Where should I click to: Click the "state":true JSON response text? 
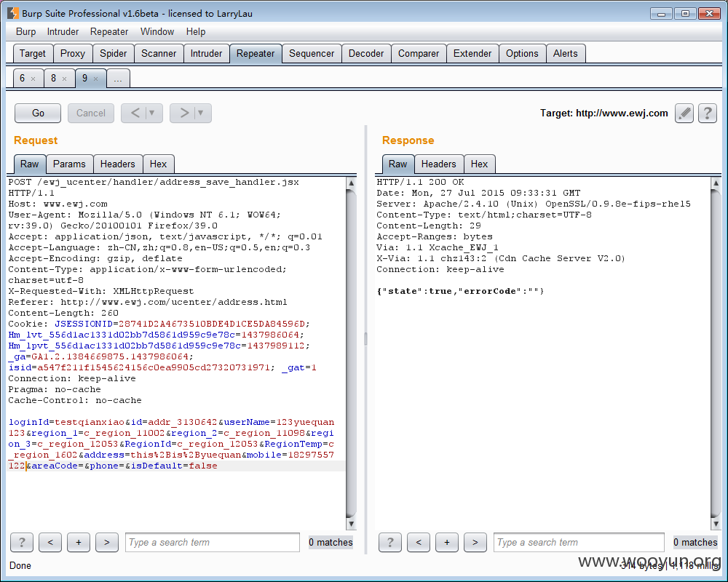coord(417,291)
